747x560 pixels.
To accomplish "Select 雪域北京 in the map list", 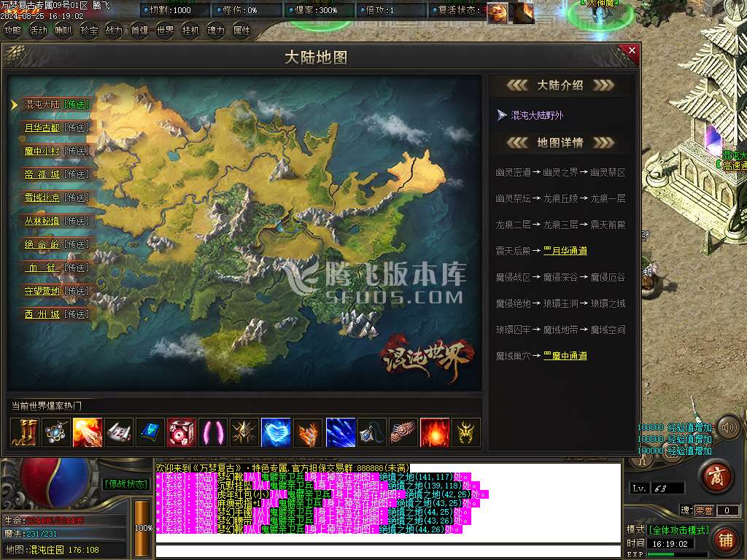I will point(42,198).
